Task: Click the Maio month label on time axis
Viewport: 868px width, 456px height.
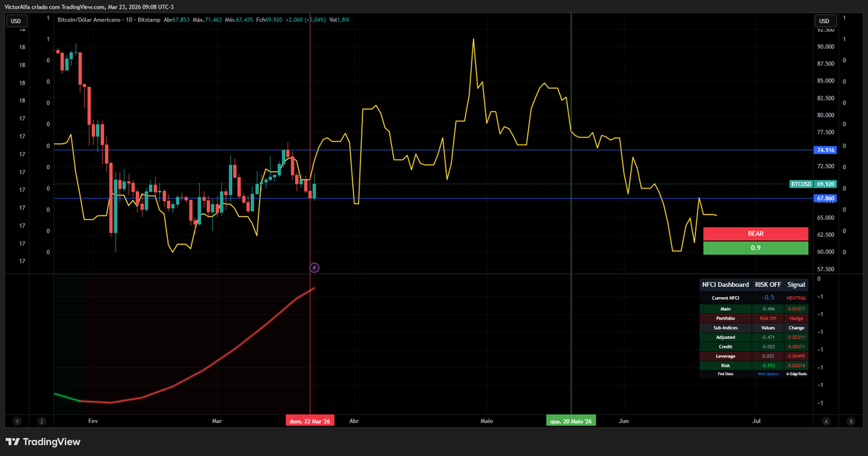Action: tap(487, 420)
